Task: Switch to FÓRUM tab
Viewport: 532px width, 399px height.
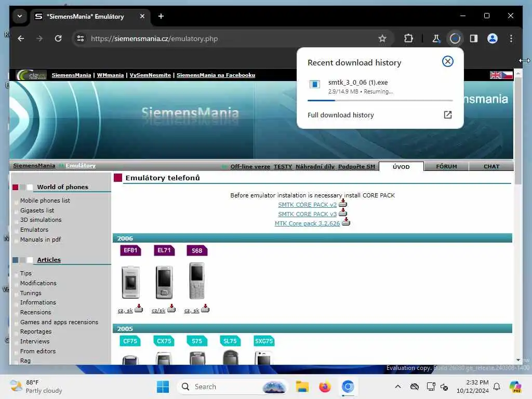Action: [446, 167]
